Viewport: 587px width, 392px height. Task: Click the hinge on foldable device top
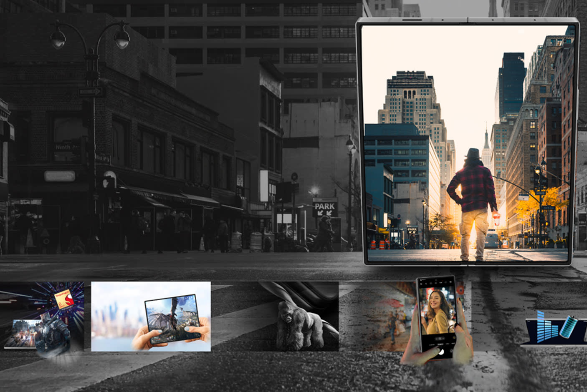coord(467,20)
